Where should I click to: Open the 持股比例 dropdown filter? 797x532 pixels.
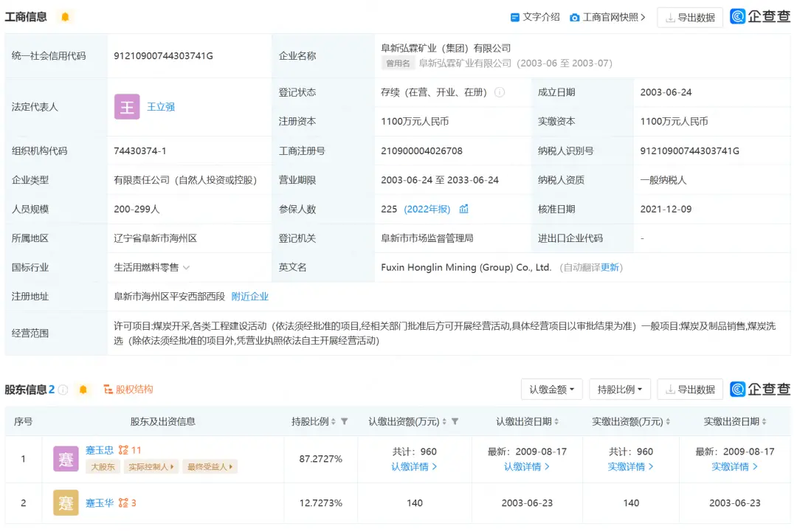[x=619, y=390]
